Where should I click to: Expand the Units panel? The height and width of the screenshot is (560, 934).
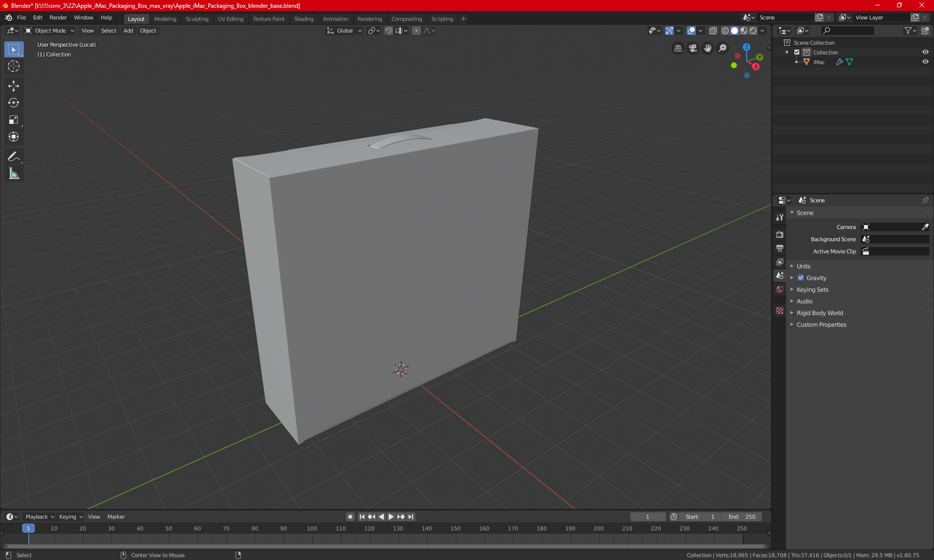pyautogui.click(x=803, y=266)
